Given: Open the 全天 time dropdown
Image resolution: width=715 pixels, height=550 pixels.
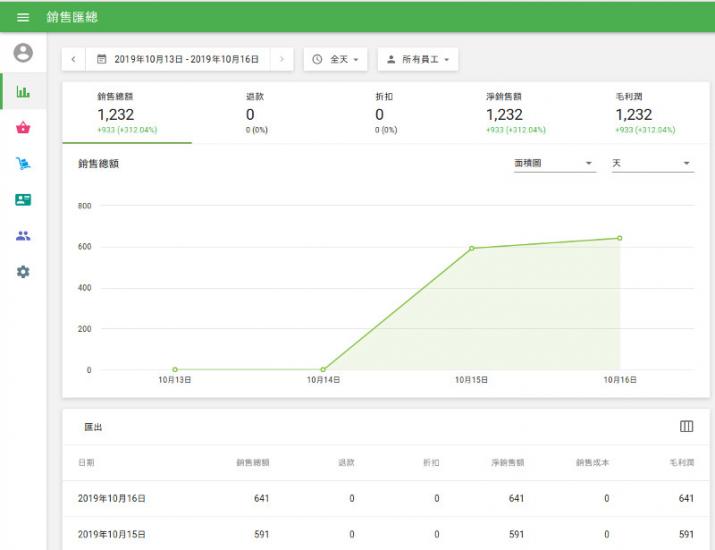Looking at the screenshot, I should [x=336, y=59].
